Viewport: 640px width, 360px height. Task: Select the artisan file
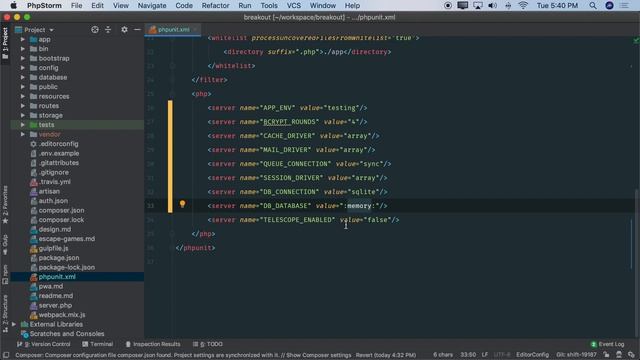pos(49,191)
